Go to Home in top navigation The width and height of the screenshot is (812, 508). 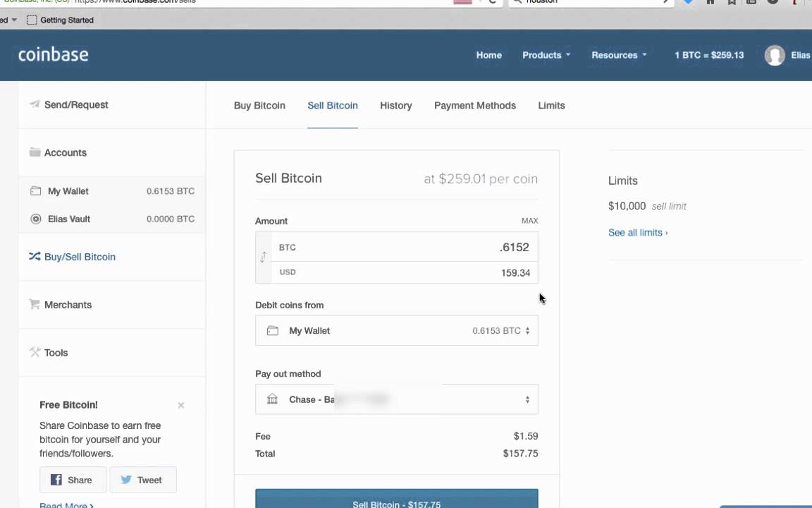pos(489,55)
